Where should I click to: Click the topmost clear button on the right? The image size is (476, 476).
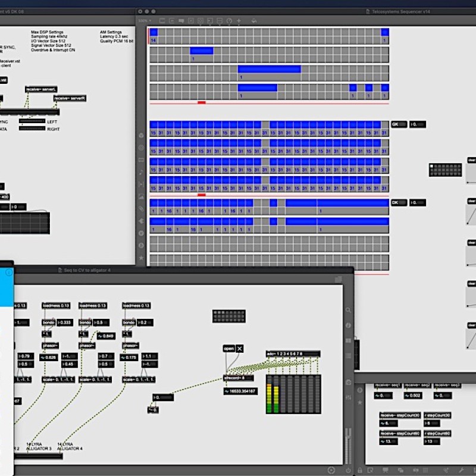pyautogui.click(x=471, y=160)
